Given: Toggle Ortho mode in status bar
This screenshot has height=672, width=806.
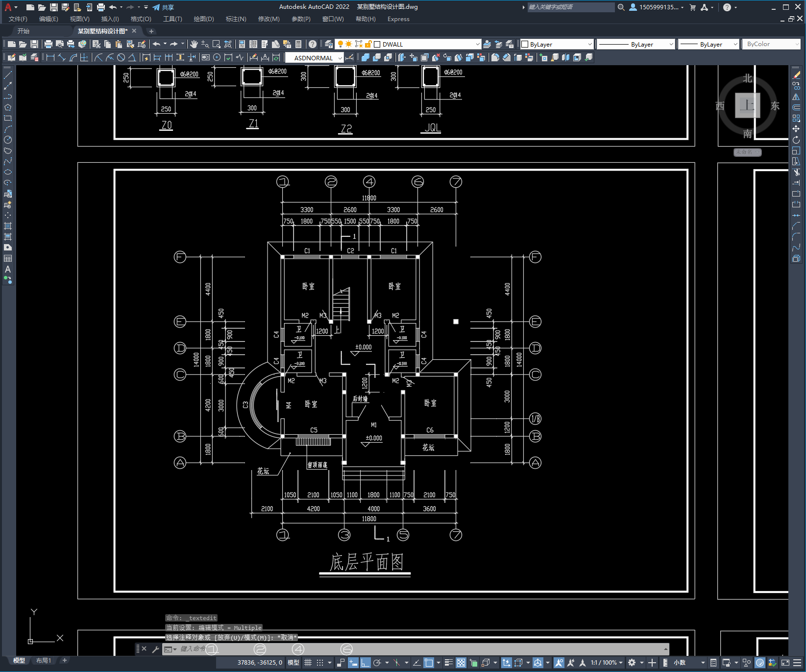Looking at the screenshot, I should [x=365, y=663].
